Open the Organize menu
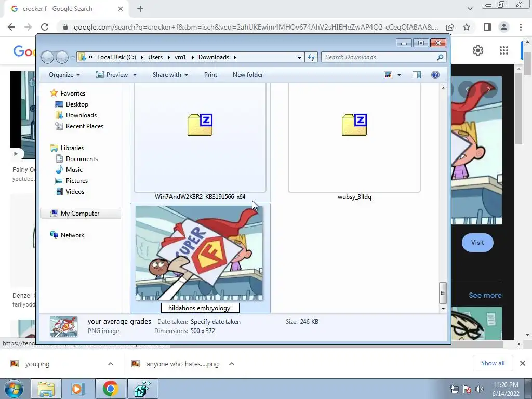 point(64,75)
